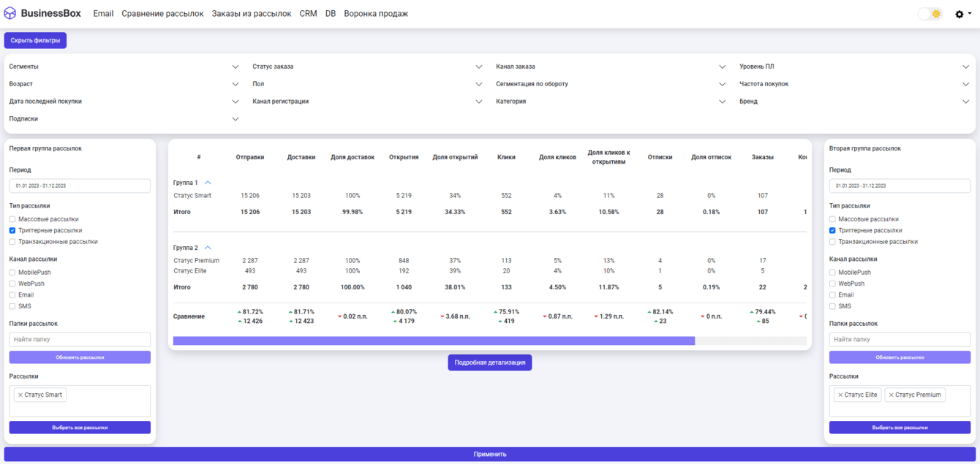Viewport: 980px width, 464px height.
Task: Toggle the light/dark theme switch
Action: click(x=930, y=14)
